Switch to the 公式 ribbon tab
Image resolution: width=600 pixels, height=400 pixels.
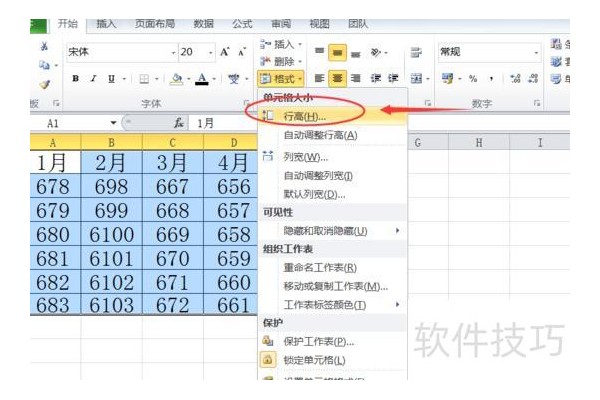point(242,24)
